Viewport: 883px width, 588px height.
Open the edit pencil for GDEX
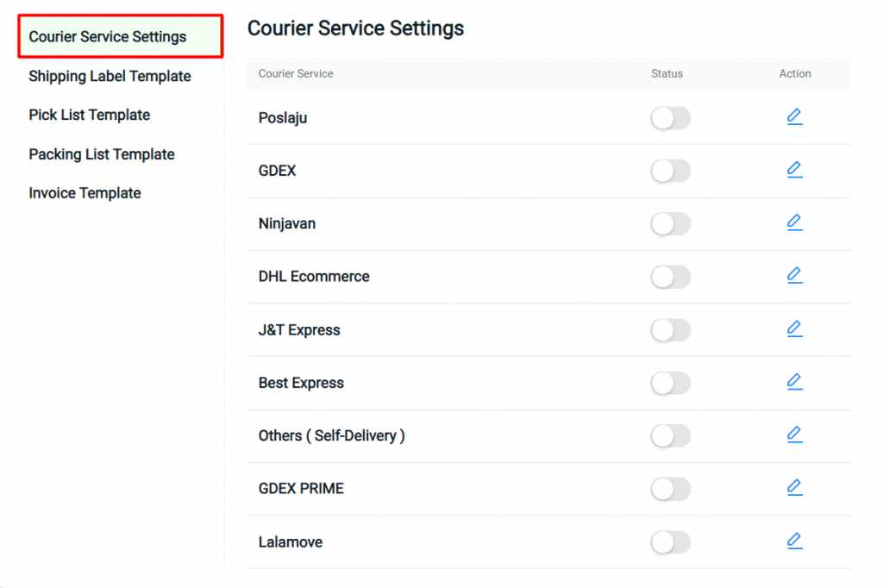tap(794, 170)
